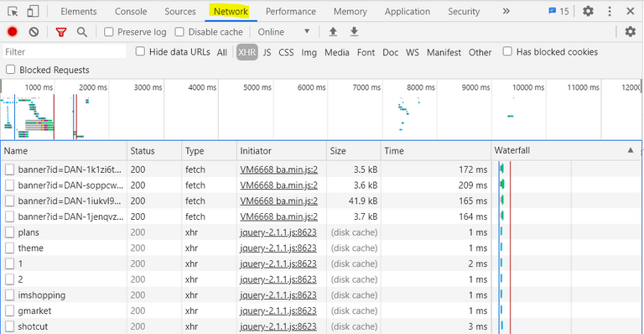The height and width of the screenshot is (334, 644).
Task: Filter requests by Font
Action: pyautogui.click(x=366, y=52)
